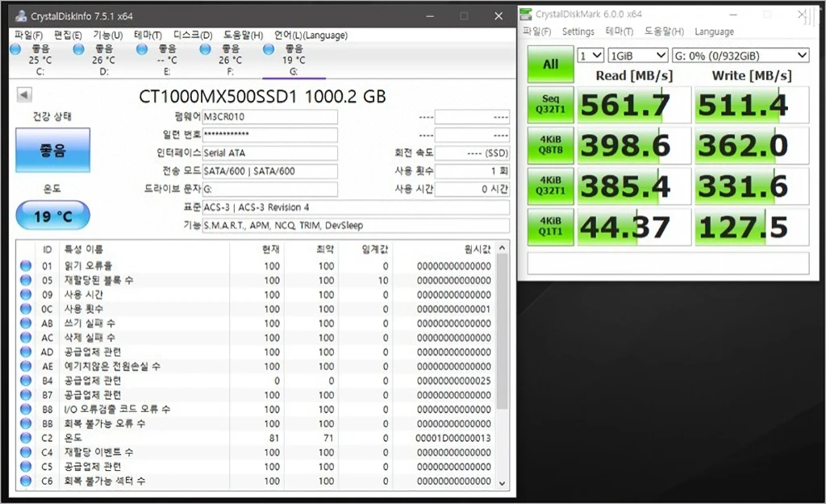Click status orb for attribute BB 회복 불가능 오류 수
This screenshot has width=826, height=504.
pyautogui.click(x=26, y=423)
